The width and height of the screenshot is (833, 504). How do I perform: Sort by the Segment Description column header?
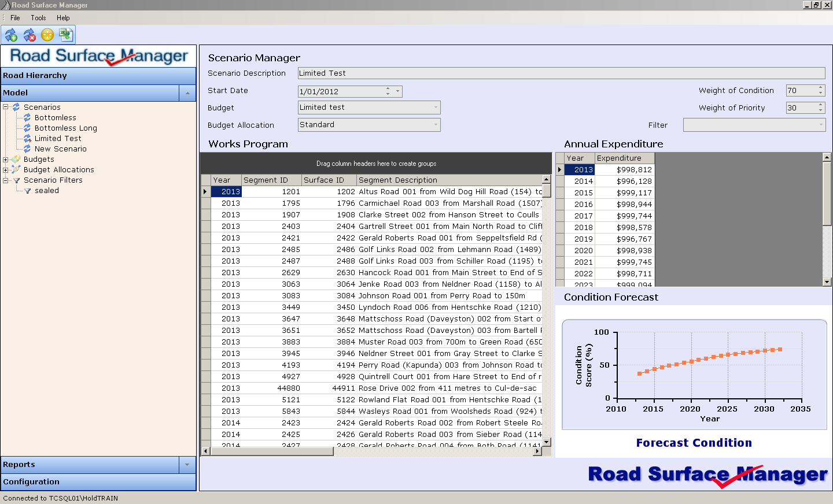tap(449, 180)
